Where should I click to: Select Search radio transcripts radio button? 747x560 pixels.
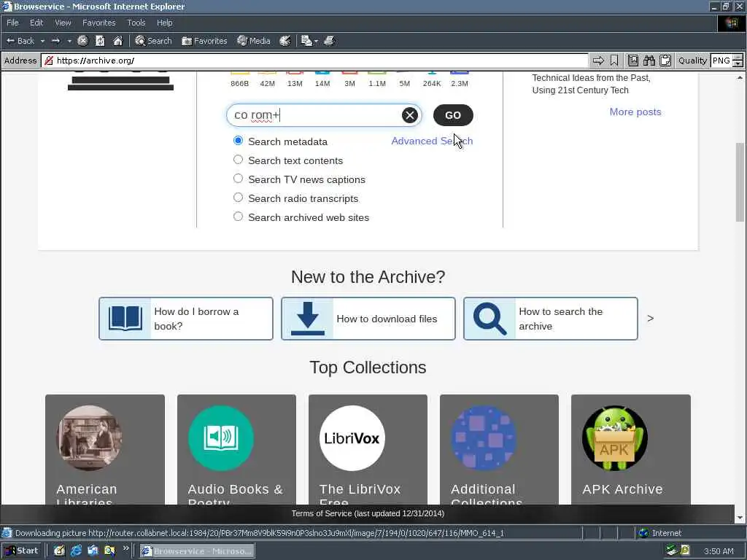click(239, 198)
